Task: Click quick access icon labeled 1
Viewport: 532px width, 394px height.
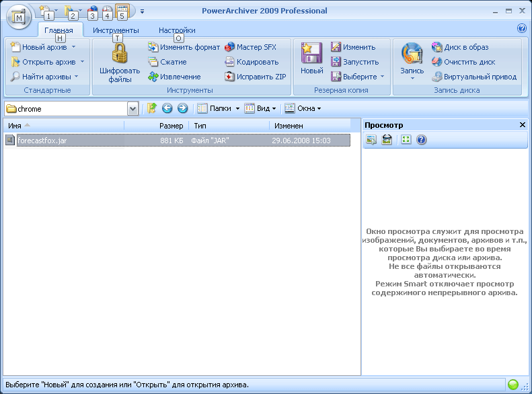Action: [x=47, y=13]
